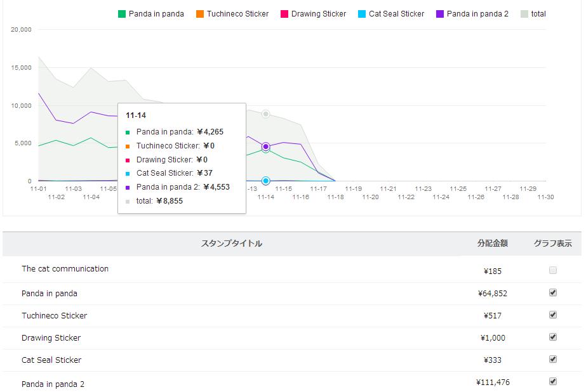Click green Panda in panda legend swatch
The height and width of the screenshot is (392, 586).
click(x=122, y=14)
